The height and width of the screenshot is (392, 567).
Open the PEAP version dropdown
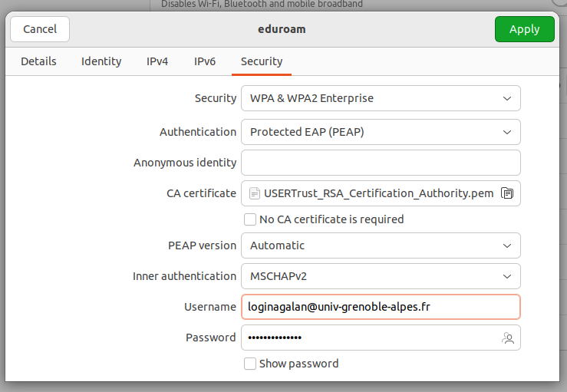(381, 245)
